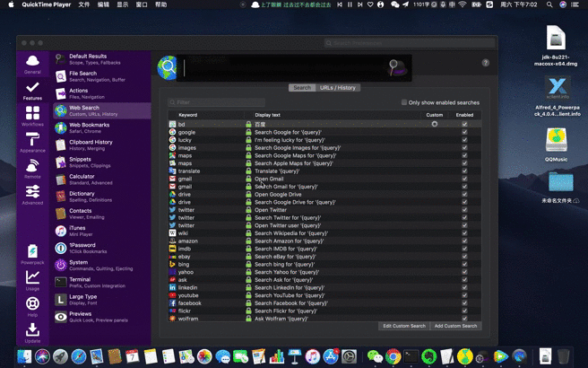The image size is (588, 368).
Task: Select Contacts feature
Action: tap(102, 214)
